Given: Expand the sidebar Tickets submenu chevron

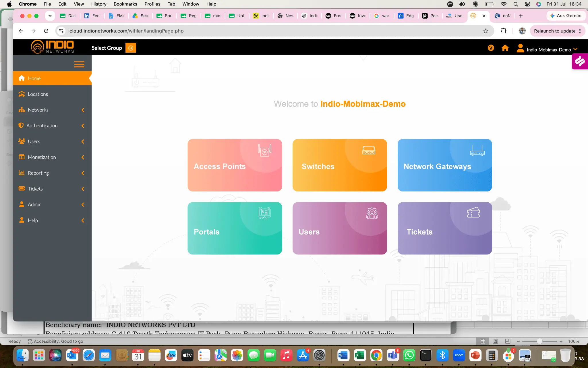Looking at the screenshot, I should click(83, 189).
